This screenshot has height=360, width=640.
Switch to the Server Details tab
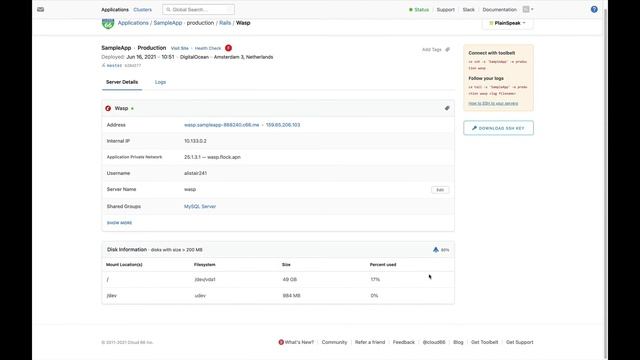coord(122,82)
